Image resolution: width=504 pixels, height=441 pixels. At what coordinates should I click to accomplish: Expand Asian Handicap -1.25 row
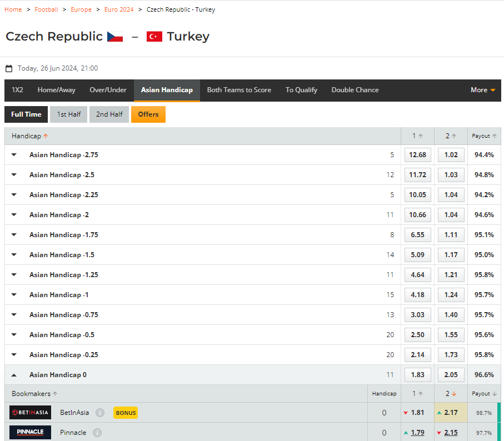coord(14,274)
